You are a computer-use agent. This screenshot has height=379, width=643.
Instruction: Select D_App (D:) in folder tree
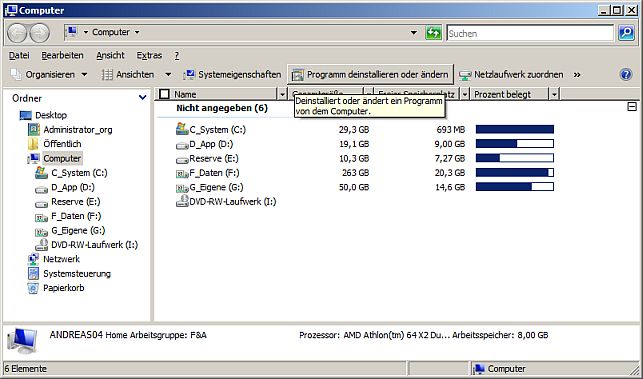(73, 187)
